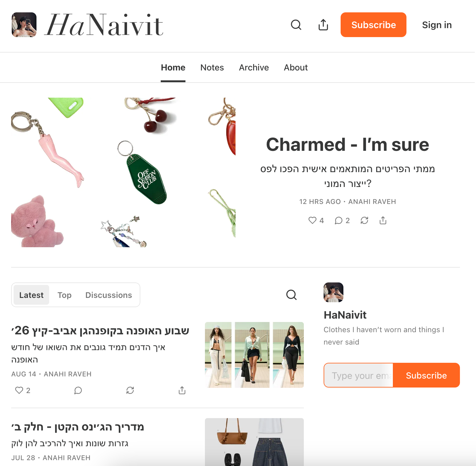
Task: Like the Aug 14 fashion week post
Action: pyautogui.click(x=23, y=390)
